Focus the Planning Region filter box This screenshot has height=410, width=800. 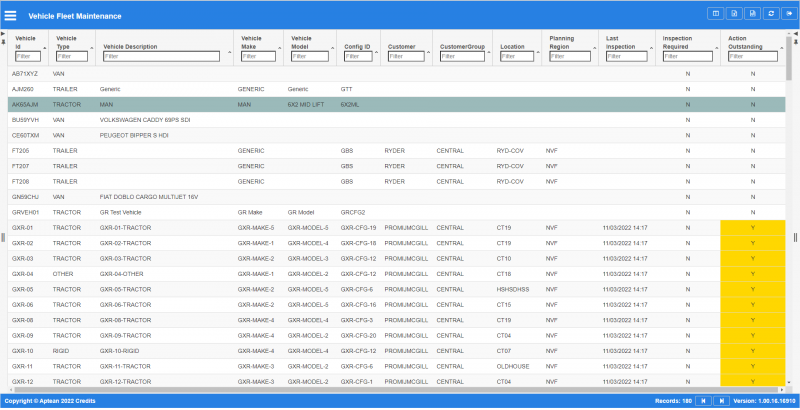(x=570, y=57)
